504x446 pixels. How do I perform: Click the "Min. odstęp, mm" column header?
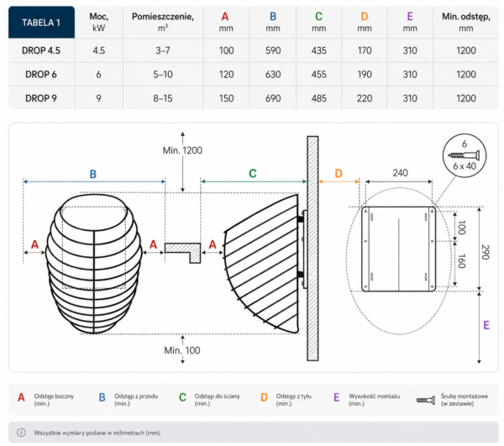pos(465,22)
